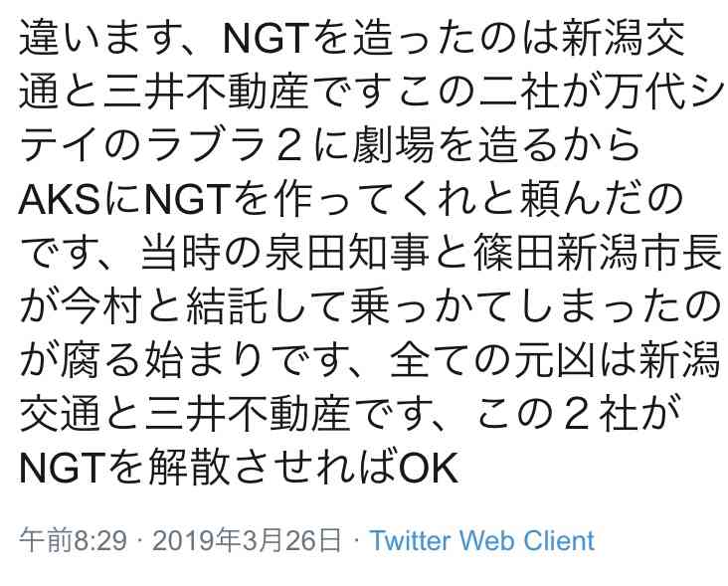
Task: Click the 午前8:29 tweet timestamp
Action: click(73, 540)
